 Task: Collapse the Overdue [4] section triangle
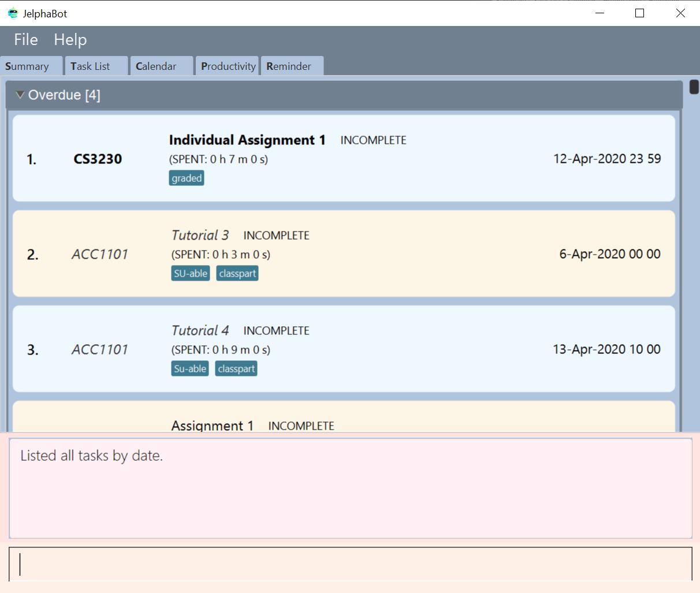[x=20, y=95]
